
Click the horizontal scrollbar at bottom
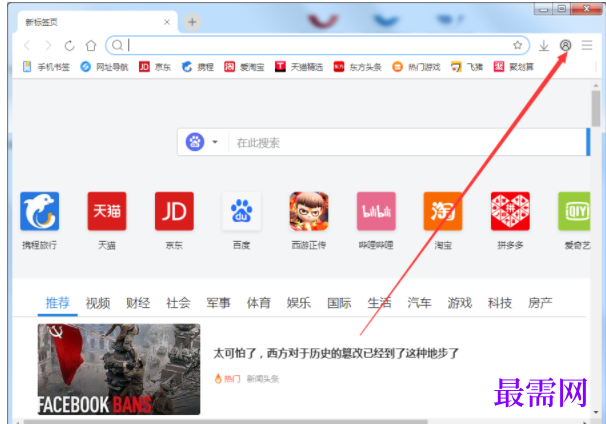click(x=226, y=422)
